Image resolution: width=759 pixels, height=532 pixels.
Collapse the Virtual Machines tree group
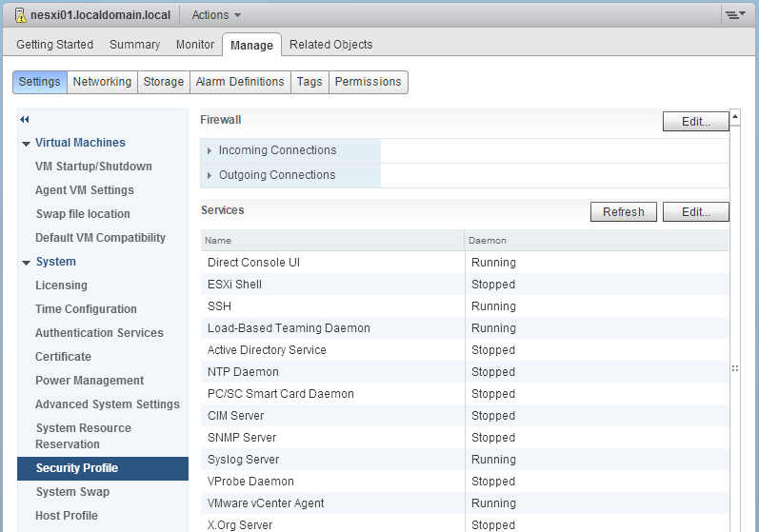(26, 144)
